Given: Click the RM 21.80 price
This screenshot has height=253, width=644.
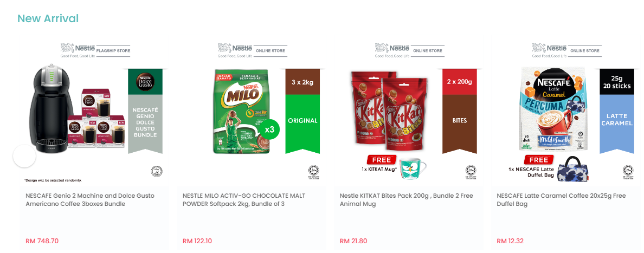Looking at the screenshot, I should click(x=353, y=241).
